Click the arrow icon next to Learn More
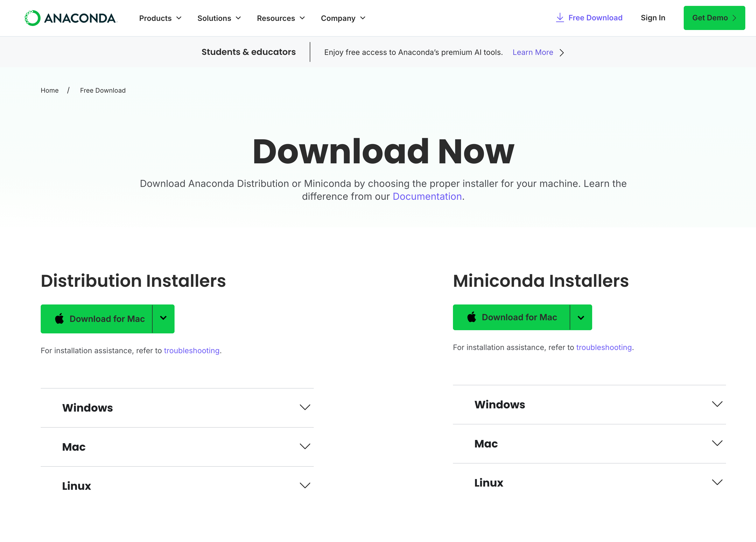Screen dimensions: 756x542 point(562,53)
